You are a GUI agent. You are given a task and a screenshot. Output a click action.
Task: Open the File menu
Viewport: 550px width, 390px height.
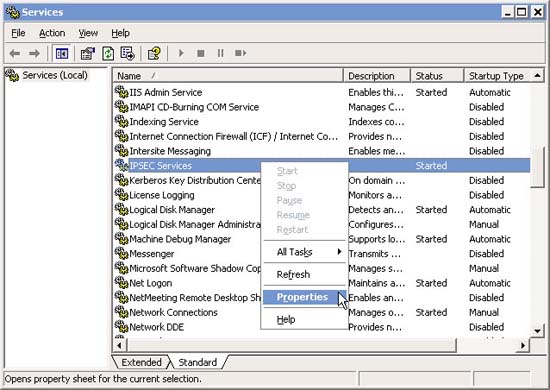pos(18,33)
